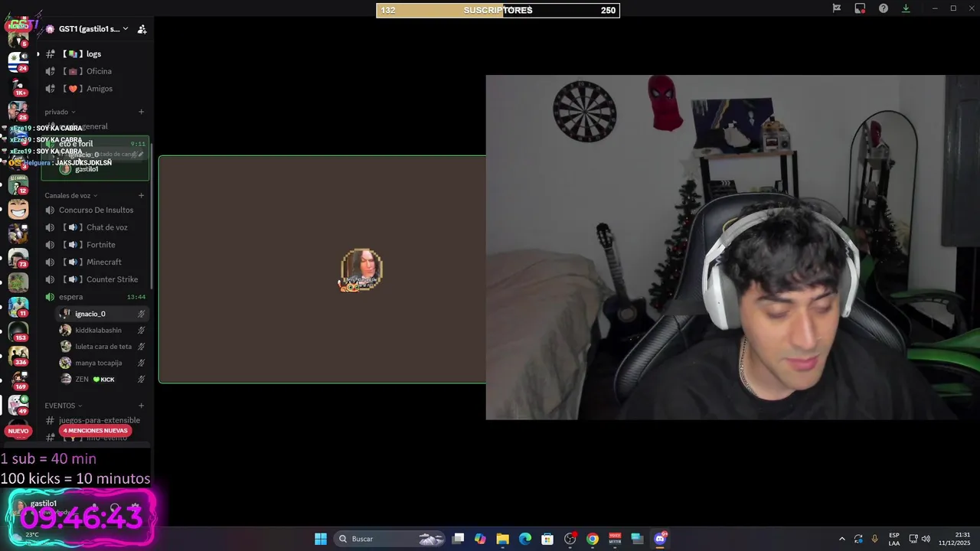The image size is (980, 551).
Task: Select user luleta cara de teta
Action: tap(102, 347)
